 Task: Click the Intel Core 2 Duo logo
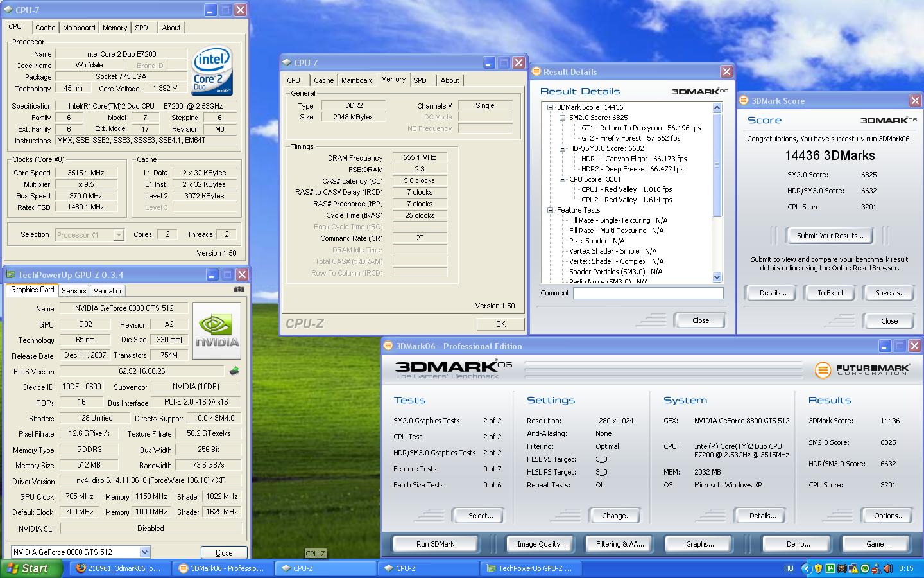tap(212, 70)
